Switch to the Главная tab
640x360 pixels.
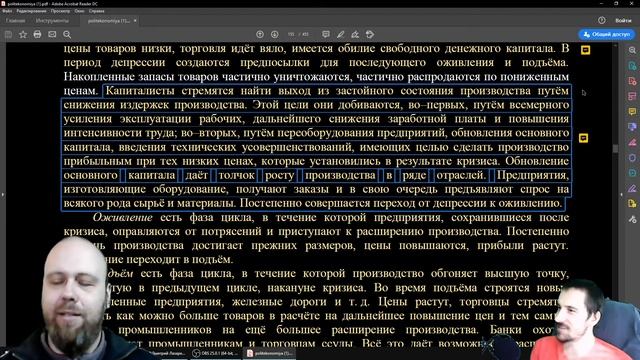pyautogui.click(x=16, y=20)
